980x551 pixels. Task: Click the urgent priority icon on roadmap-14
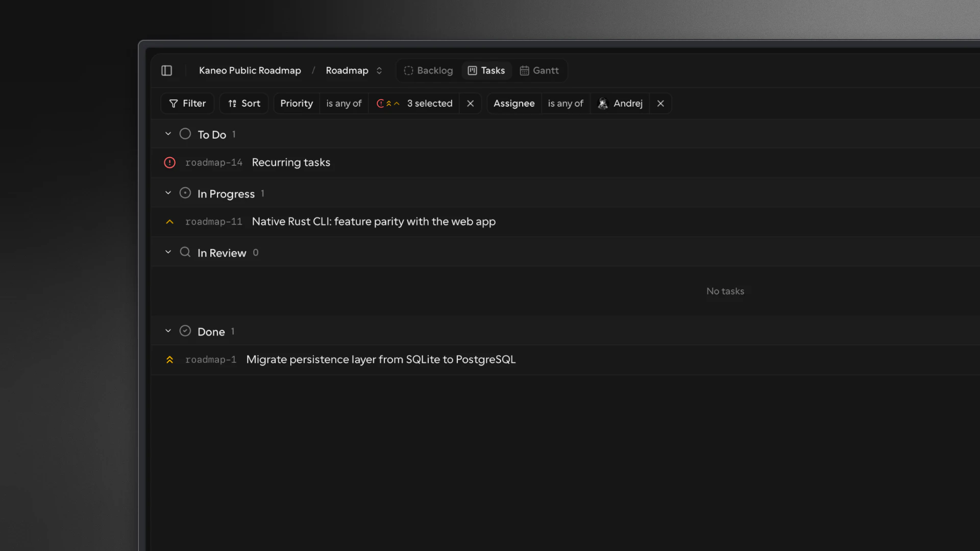click(x=169, y=163)
